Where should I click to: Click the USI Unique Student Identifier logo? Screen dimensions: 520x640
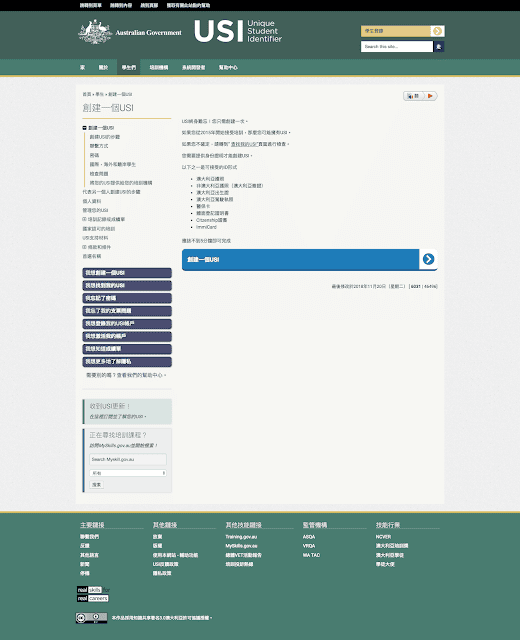tap(238, 31)
